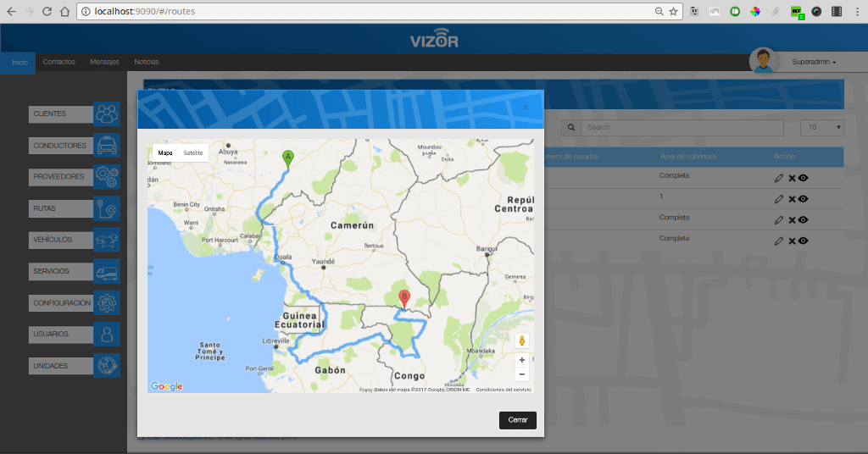Select CONFIGURACIÓN sidebar button
Viewport: 868px width, 454px height.
(61, 303)
